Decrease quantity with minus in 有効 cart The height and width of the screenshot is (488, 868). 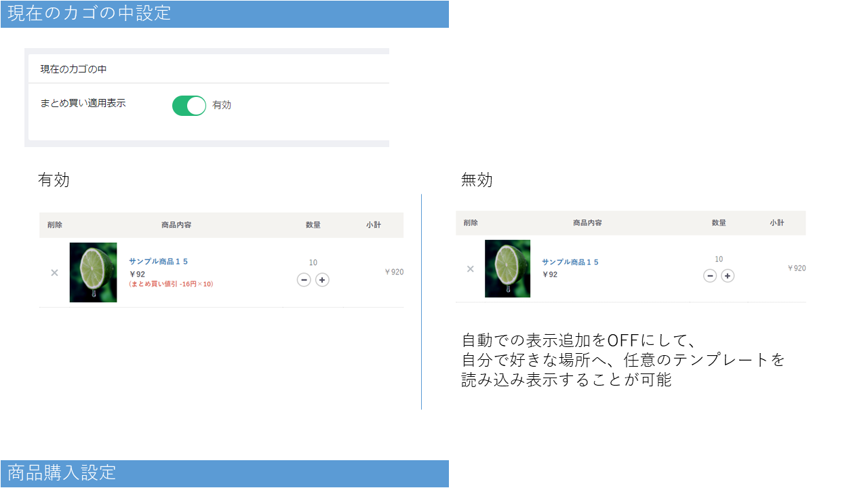[x=304, y=280]
